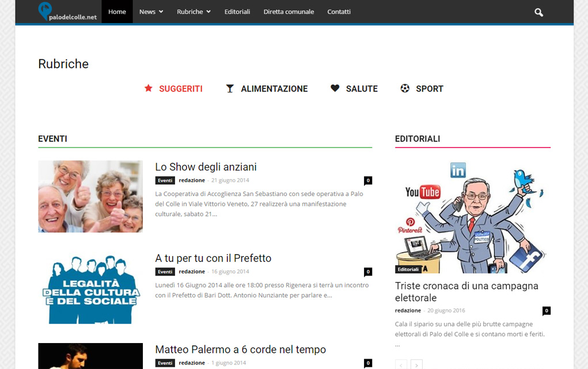Click the date '16 giugno 2014'
This screenshot has width=588, height=369.
coord(230,272)
